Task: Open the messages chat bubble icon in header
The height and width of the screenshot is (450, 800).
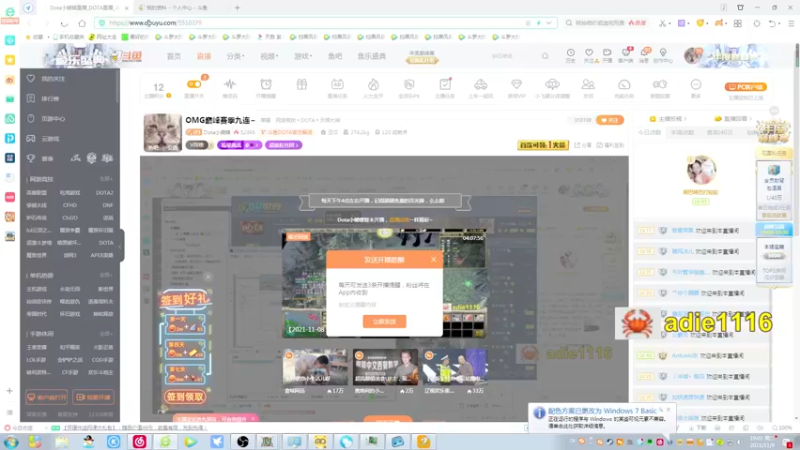Action: click(x=645, y=53)
